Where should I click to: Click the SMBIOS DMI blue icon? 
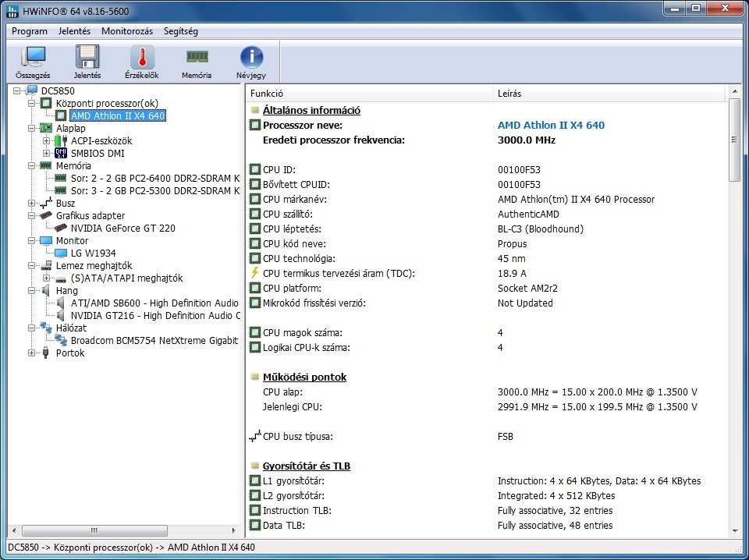[61, 153]
